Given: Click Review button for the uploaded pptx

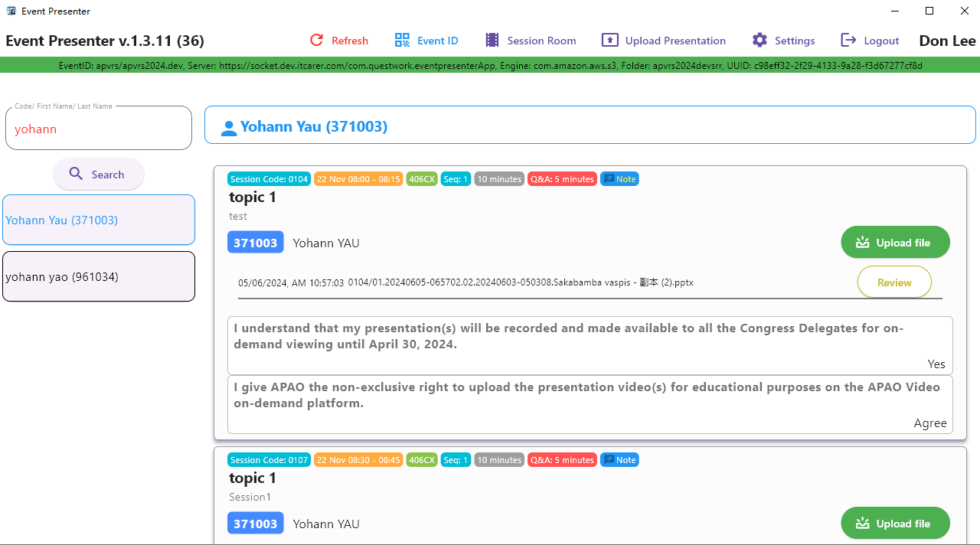Looking at the screenshot, I should (x=893, y=282).
